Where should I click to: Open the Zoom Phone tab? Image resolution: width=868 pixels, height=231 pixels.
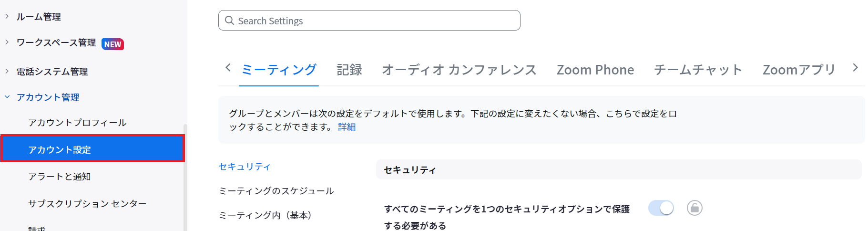pos(595,70)
